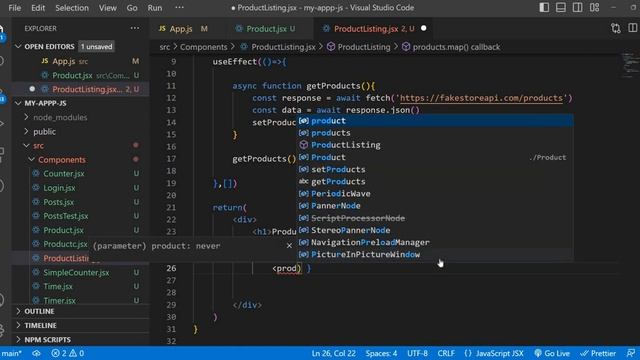
Task: Click Ln 26, Col 22 in status bar
Action: pos(333,353)
